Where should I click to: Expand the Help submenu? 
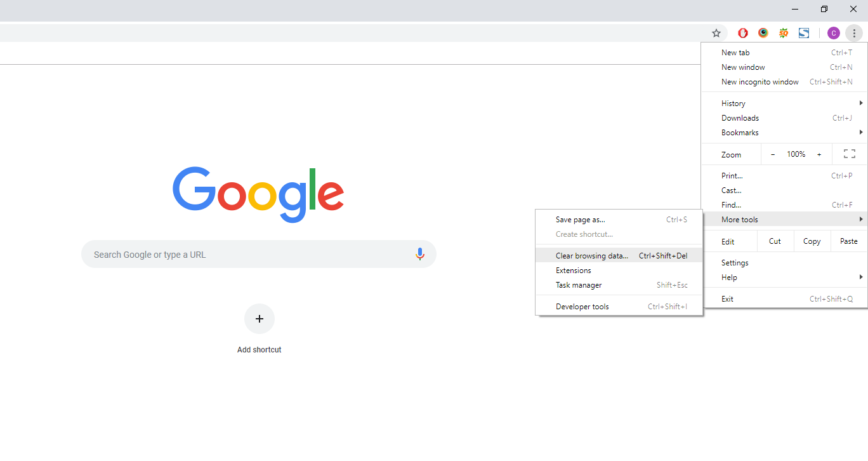click(x=784, y=277)
